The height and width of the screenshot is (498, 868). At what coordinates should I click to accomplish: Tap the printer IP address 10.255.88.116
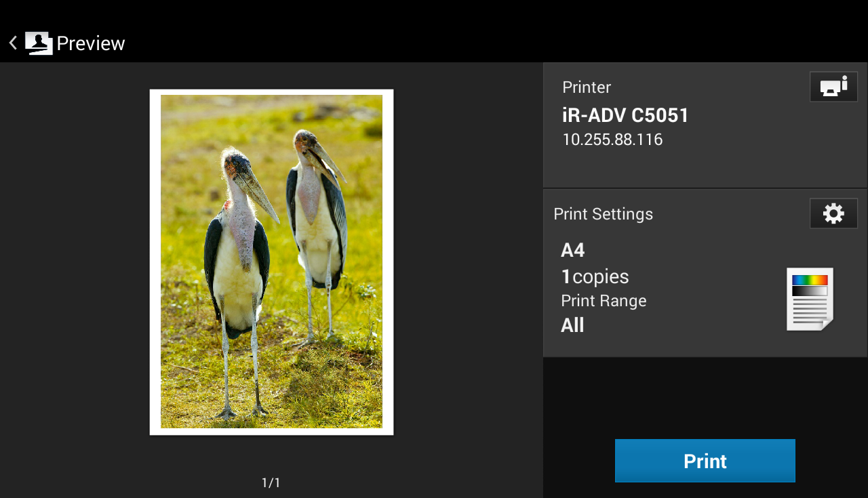pyautogui.click(x=612, y=140)
